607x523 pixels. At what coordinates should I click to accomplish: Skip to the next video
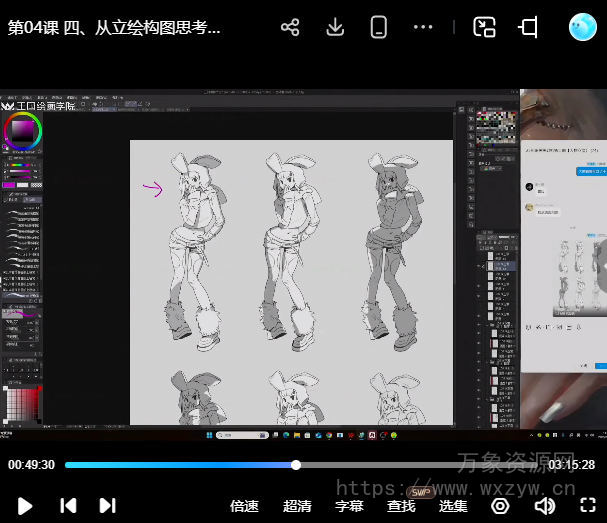(107, 506)
